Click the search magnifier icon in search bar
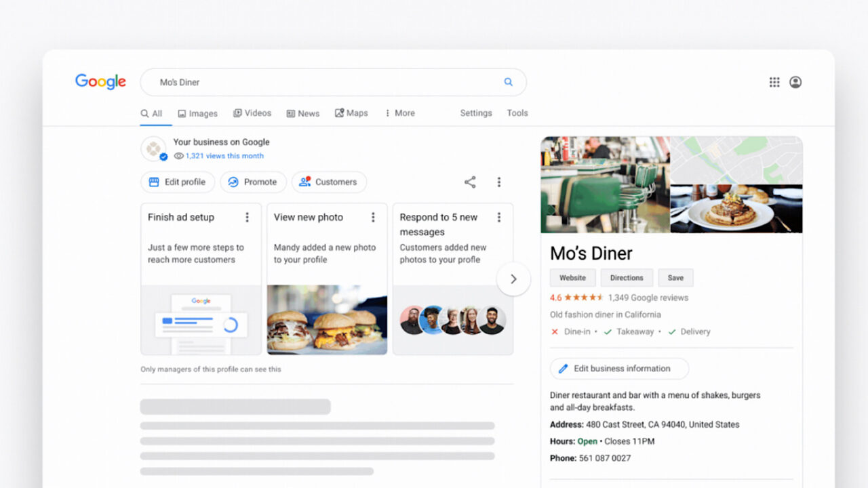 point(508,82)
